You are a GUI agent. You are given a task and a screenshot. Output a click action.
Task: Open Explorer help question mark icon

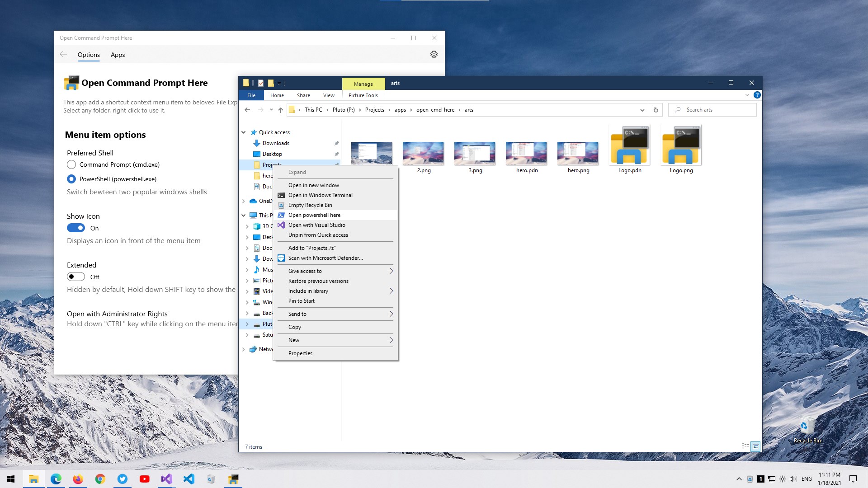[x=757, y=95]
